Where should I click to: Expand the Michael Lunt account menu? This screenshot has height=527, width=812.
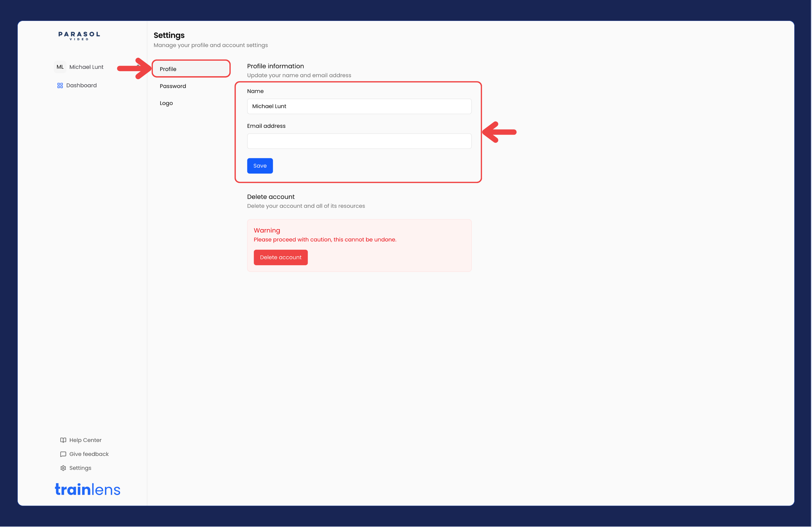point(97,67)
